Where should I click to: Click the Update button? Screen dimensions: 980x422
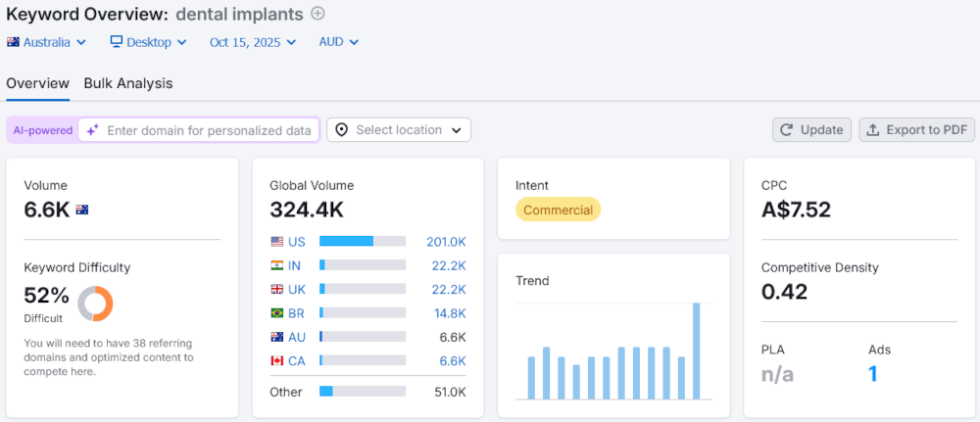tap(811, 130)
